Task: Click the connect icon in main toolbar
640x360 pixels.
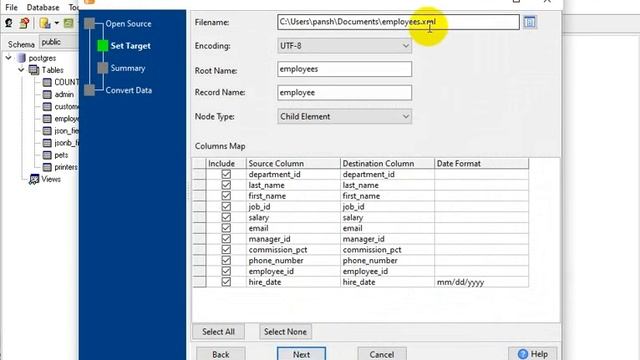Action: 9,23
